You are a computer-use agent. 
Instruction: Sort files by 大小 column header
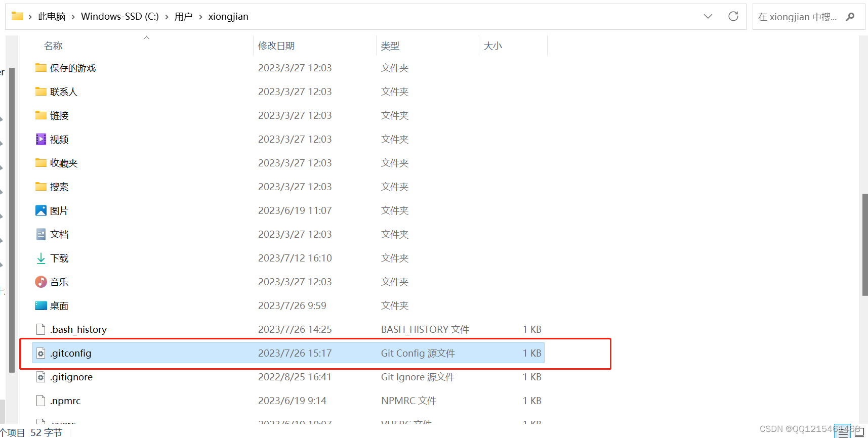(x=492, y=46)
